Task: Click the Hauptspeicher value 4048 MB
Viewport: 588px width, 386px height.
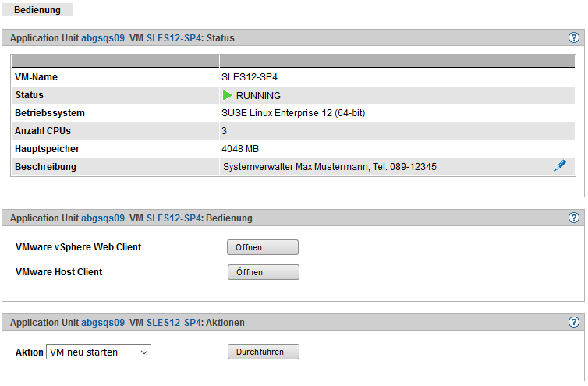Action: point(241,148)
